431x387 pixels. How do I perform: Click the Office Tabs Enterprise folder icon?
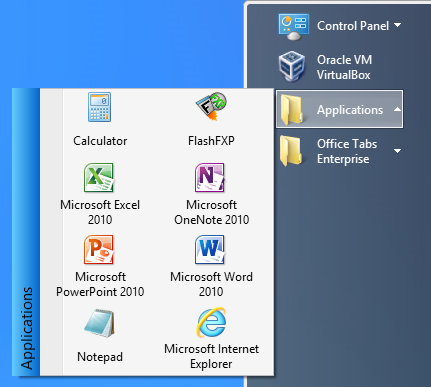tap(291, 151)
